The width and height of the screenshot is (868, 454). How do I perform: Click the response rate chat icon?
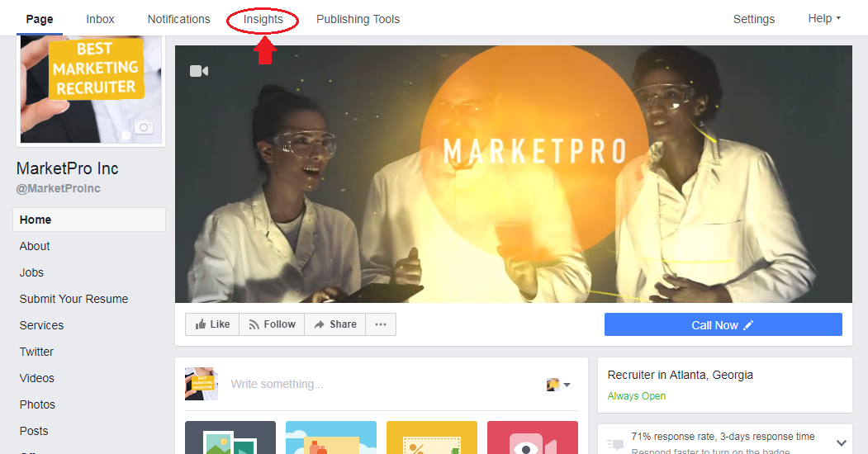click(615, 443)
